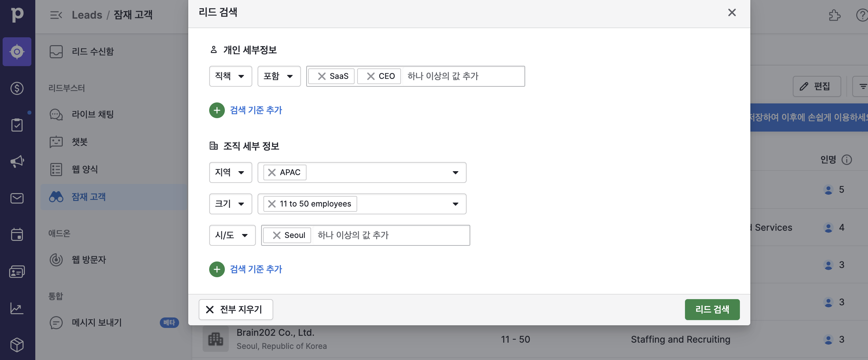Remove the SaaS tag from job title

tap(322, 76)
